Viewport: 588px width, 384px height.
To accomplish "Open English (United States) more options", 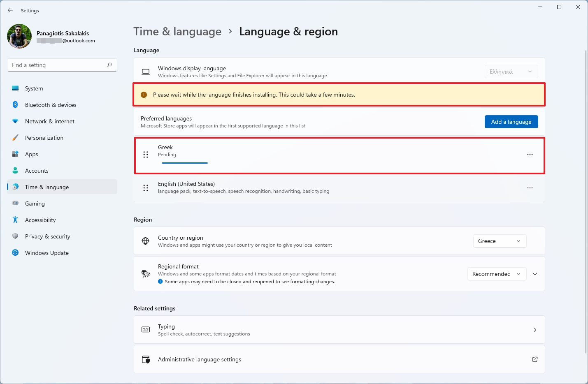I will [x=530, y=188].
